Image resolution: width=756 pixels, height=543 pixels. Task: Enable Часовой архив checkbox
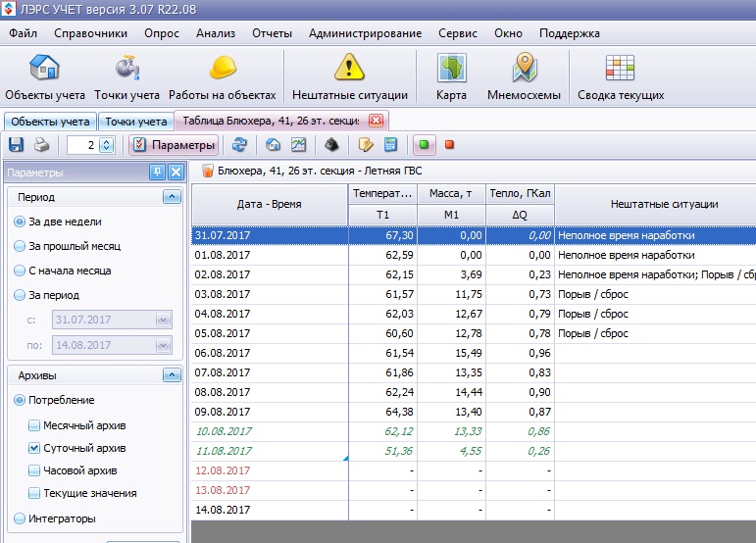coord(33,470)
